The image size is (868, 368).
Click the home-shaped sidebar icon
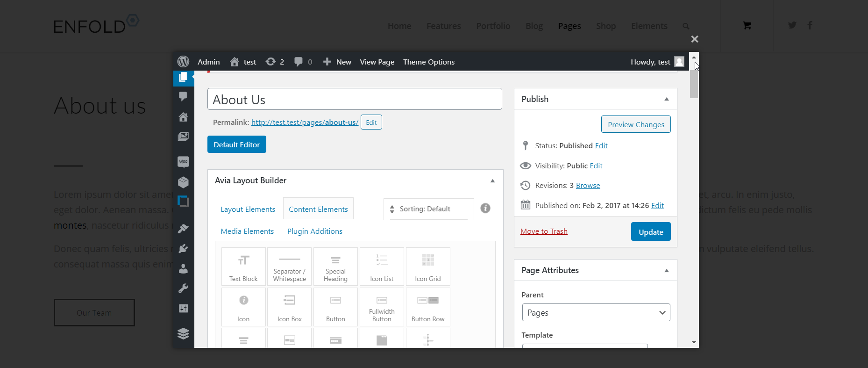(x=183, y=117)
